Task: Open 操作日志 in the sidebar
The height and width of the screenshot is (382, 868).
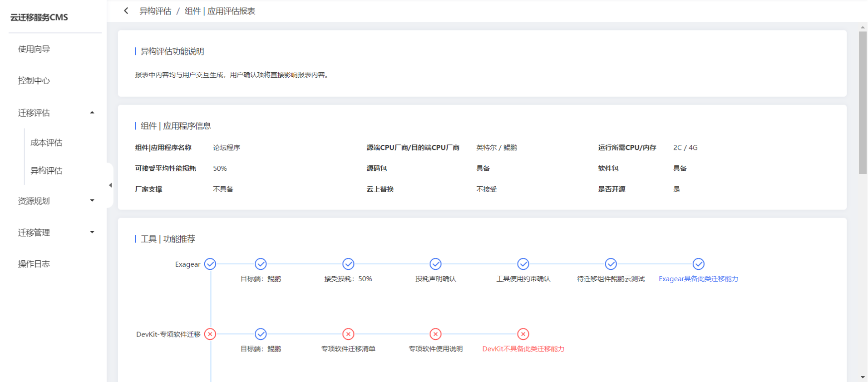Action: pos(34,264)
